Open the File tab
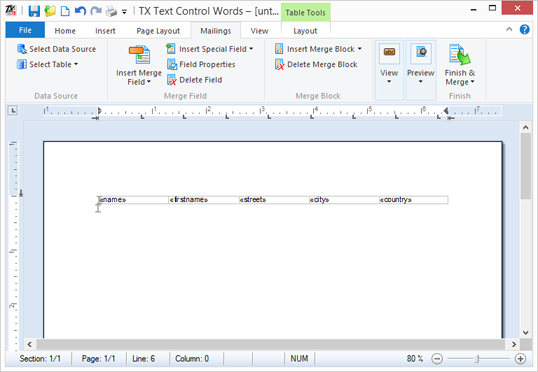 pyautogui.click(x=25, y=30)
